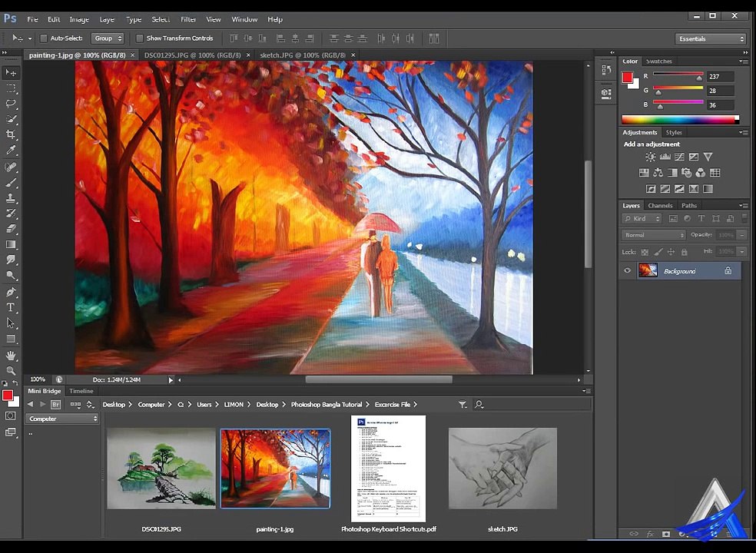Select the Eyedropper tool
Viewport: 756px width, 553px height.
click(11, 151)
